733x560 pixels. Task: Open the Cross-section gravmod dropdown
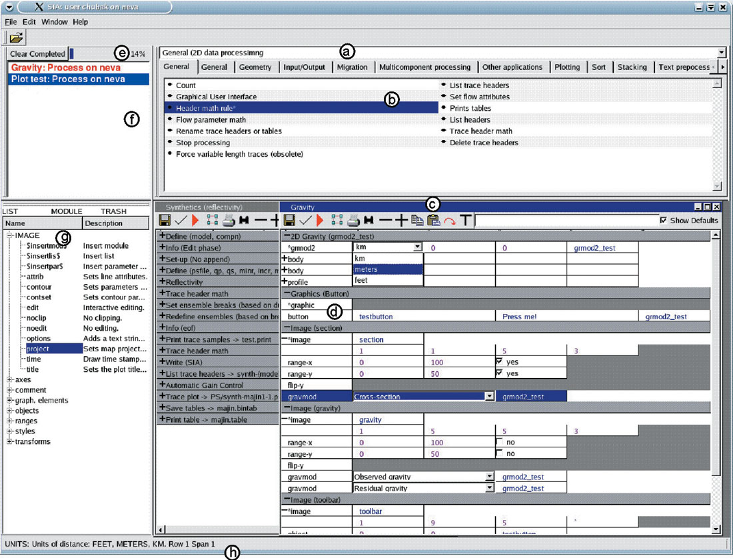[x=489, y=396]
